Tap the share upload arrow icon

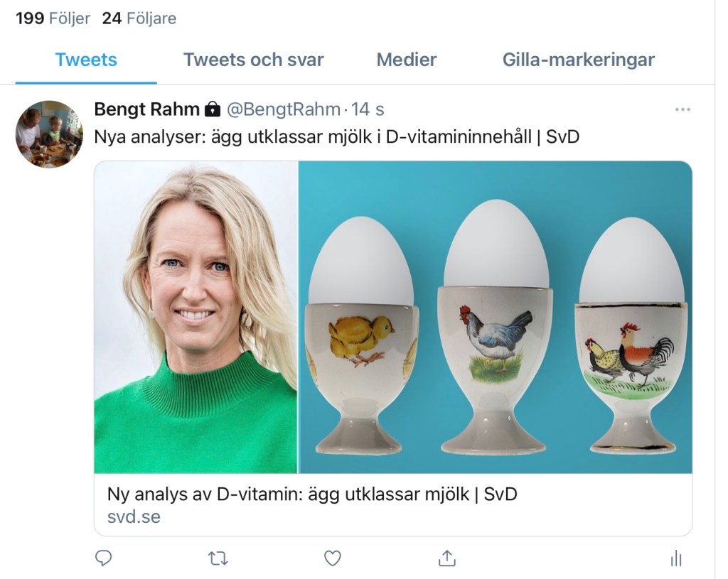[446, 558]
